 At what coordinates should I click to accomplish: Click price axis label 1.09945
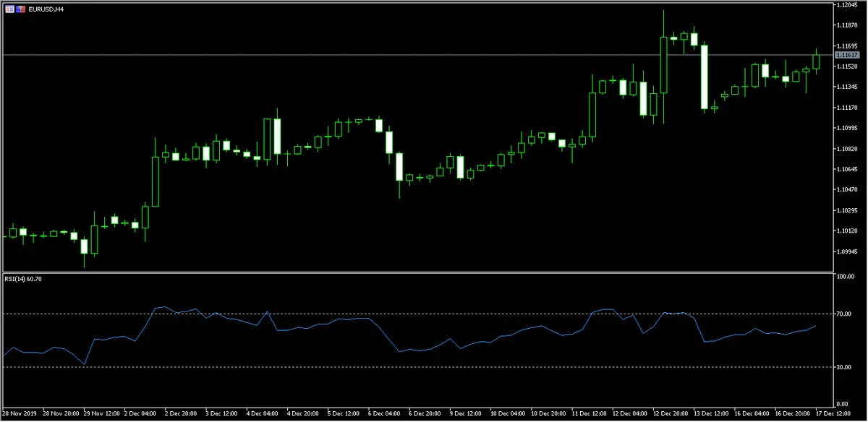(x=846, y=251)
